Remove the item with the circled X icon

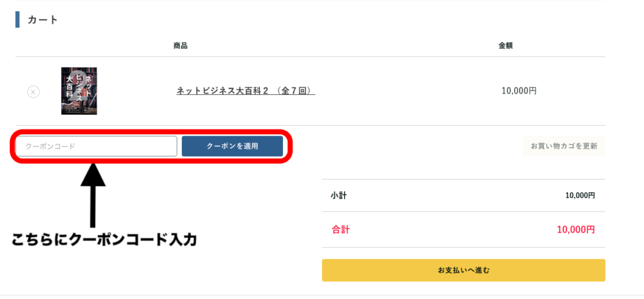tap(33, 92)
